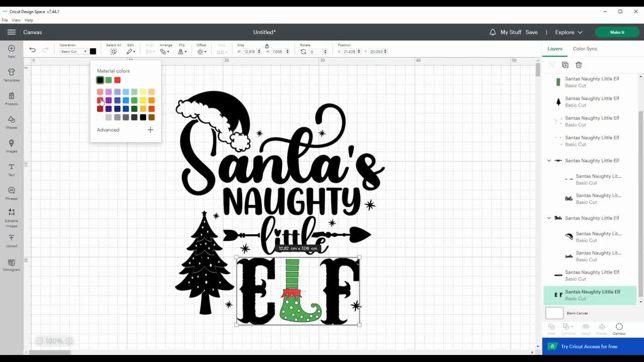
Task: Click the Select All icon
Action: 114,52
